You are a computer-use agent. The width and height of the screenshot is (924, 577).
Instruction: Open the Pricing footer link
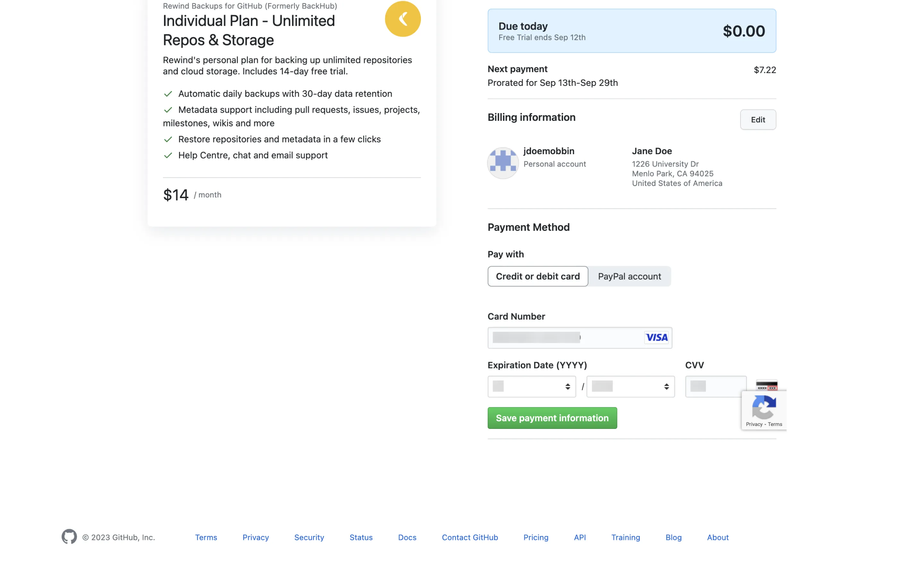coord(536,537)
